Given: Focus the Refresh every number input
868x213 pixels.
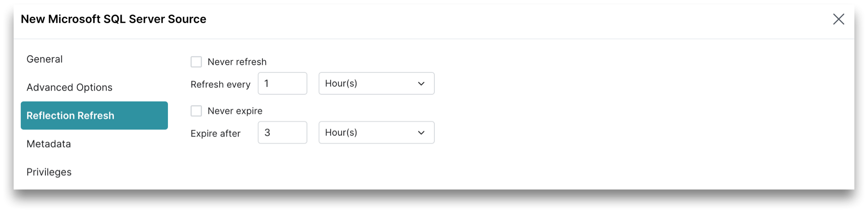Looking at the screenshot, I should [x=282, y=84].
